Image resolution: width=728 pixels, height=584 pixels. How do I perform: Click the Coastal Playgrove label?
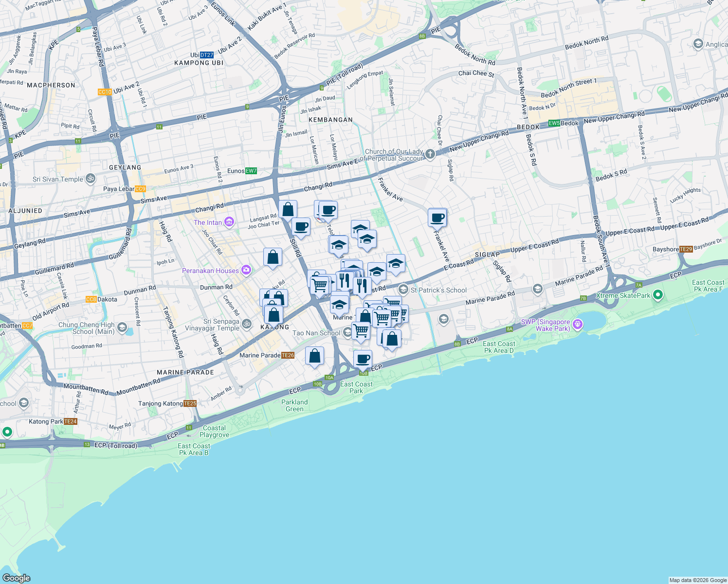pos(214,431)
